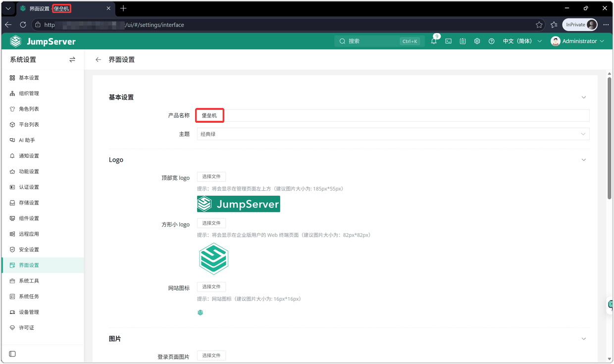Viewport: 614px width, 364px height.
Task: Open 通知设置 in the sidebar
Action: (43, 156)
